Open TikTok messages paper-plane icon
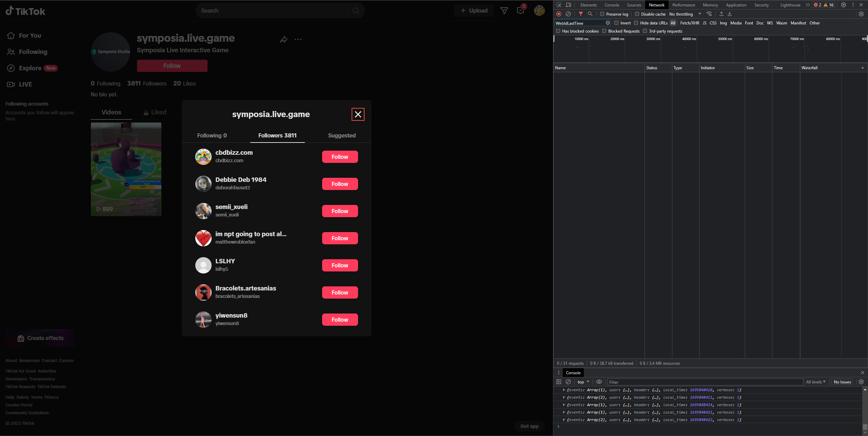The width and height of the screenshot is (868, 436). [504, 11]
